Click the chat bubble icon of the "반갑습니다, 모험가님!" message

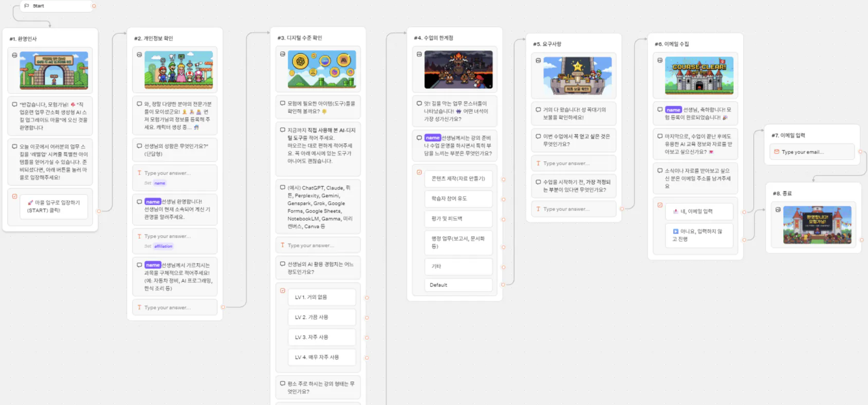point(14,104)
